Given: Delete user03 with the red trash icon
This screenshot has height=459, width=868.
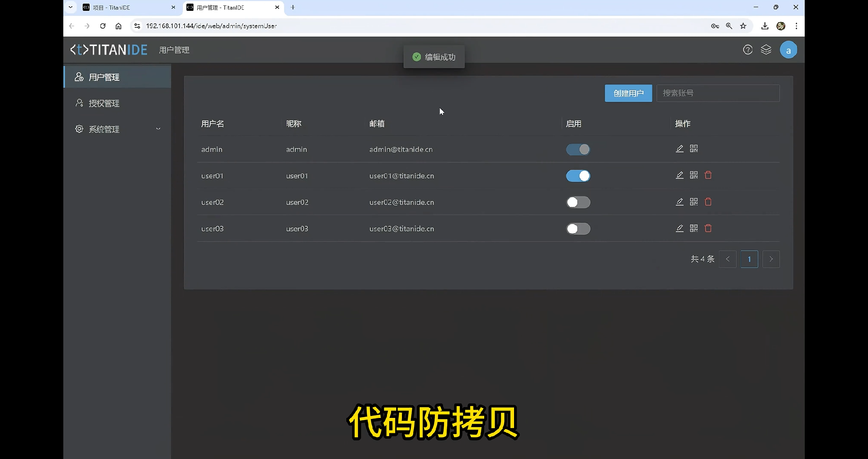Looking at the screenshot, I should point(708,229).
